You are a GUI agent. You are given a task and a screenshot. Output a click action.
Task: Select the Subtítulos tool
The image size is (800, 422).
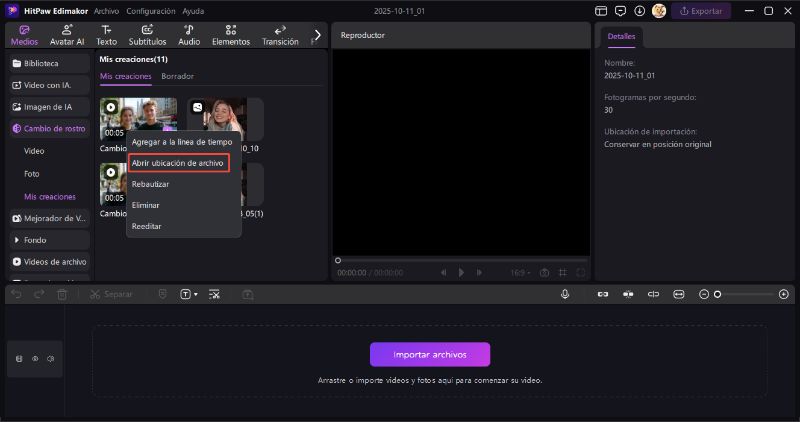147,35
